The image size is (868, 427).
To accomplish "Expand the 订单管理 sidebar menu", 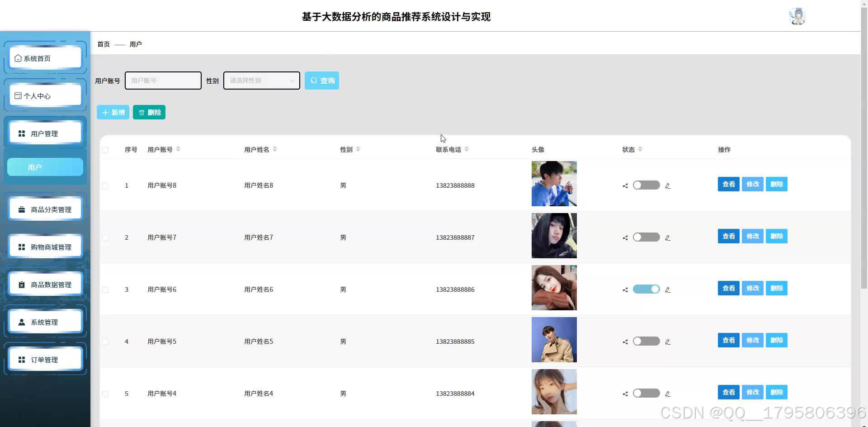I will click(45, 360).
